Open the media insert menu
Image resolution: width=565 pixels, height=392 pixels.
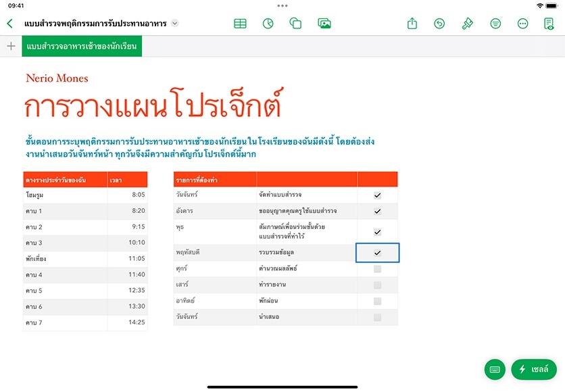point(324,24)
